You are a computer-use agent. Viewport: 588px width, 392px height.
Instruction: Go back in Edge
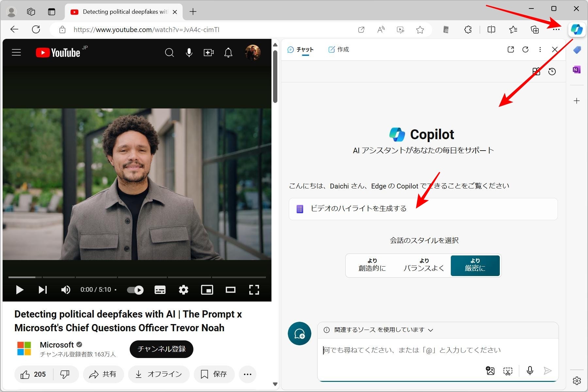click(x=14, y=29)
